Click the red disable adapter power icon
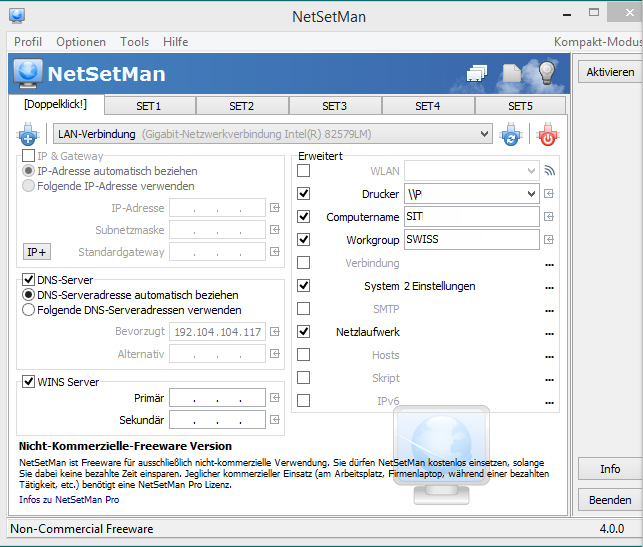The width and height of the screenshot is (643, 547). (547, 134)
